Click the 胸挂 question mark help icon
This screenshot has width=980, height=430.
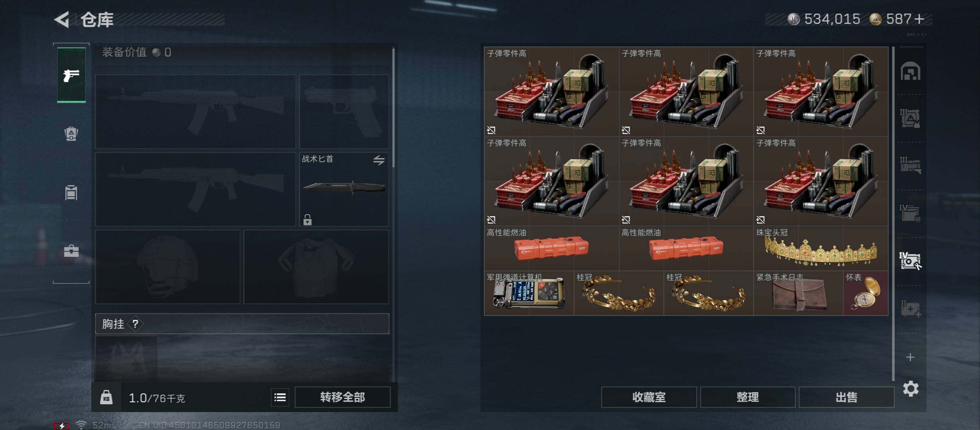click(135, 324)
